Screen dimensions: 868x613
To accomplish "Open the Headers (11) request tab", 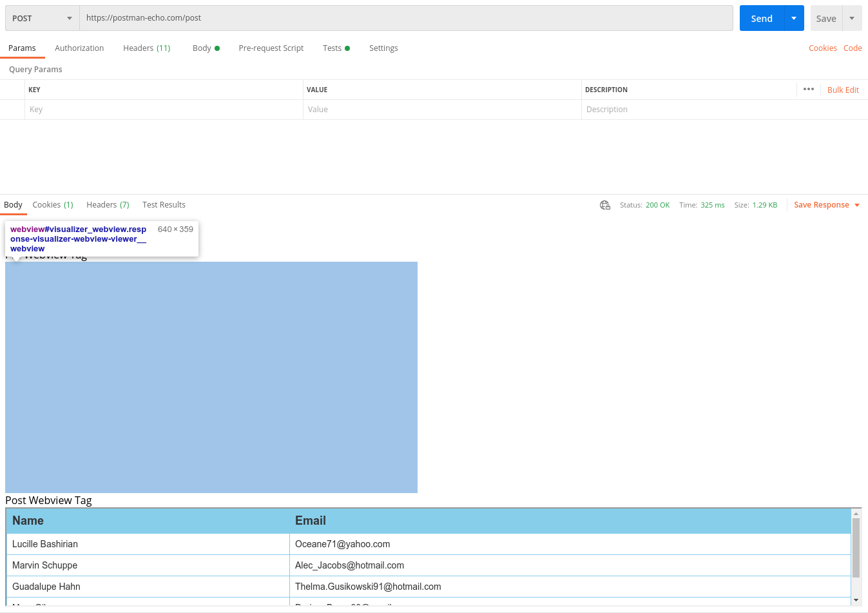I will [146, 48].
